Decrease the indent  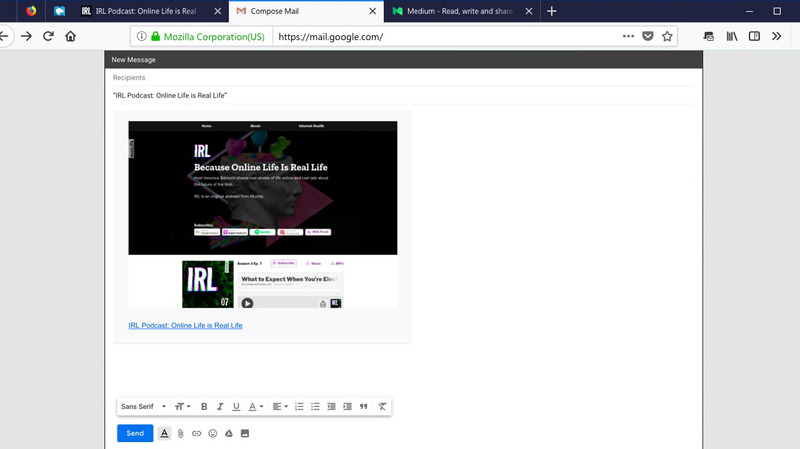click(x=331, y=406)
